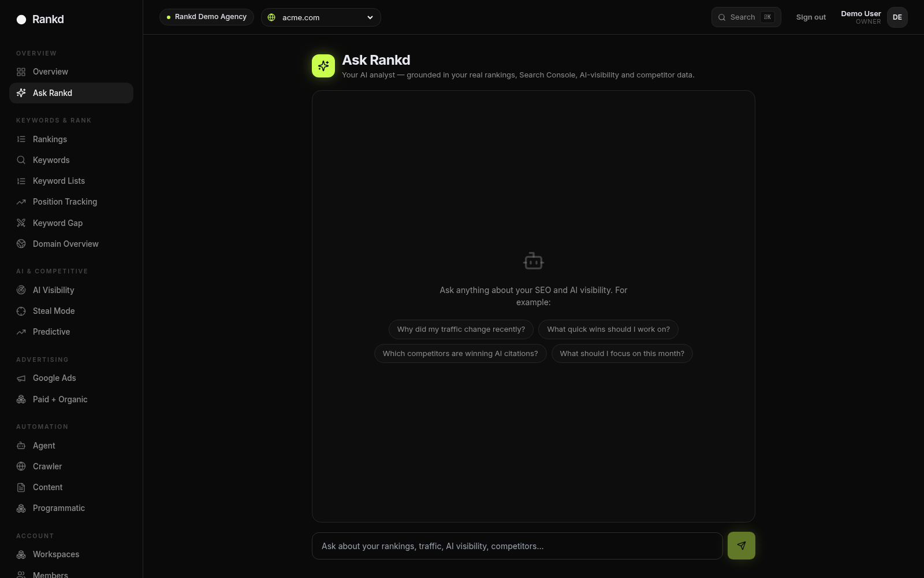Click the Steal Mode crosshair icon

21,311
